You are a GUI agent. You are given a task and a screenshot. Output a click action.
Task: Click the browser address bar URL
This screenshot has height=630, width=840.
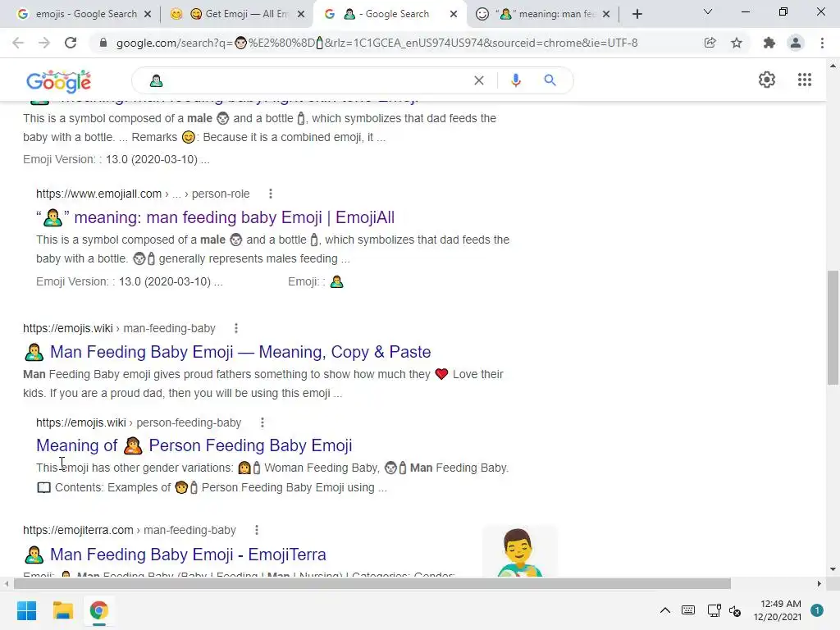377,43
